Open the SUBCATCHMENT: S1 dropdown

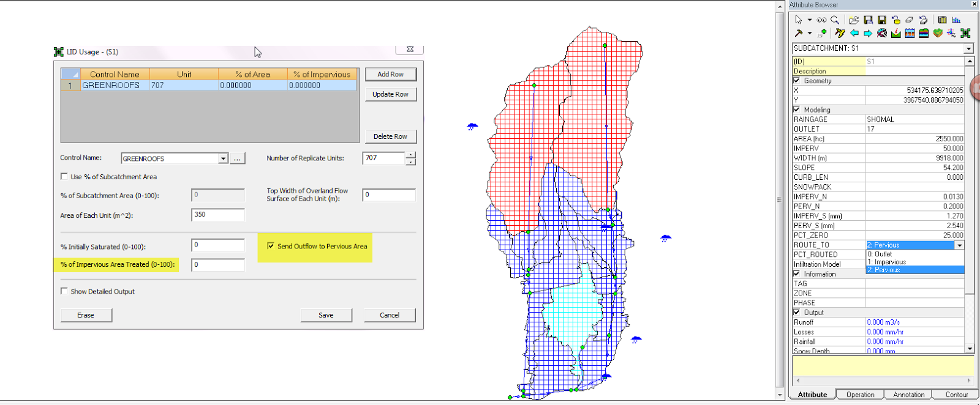point(968,48)
